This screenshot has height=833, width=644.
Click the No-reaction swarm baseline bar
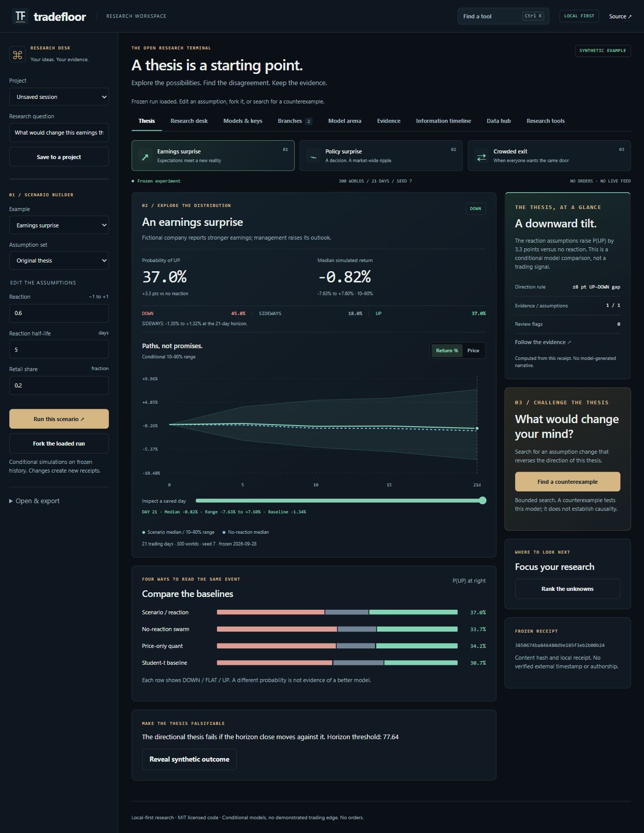click(337, 629)
